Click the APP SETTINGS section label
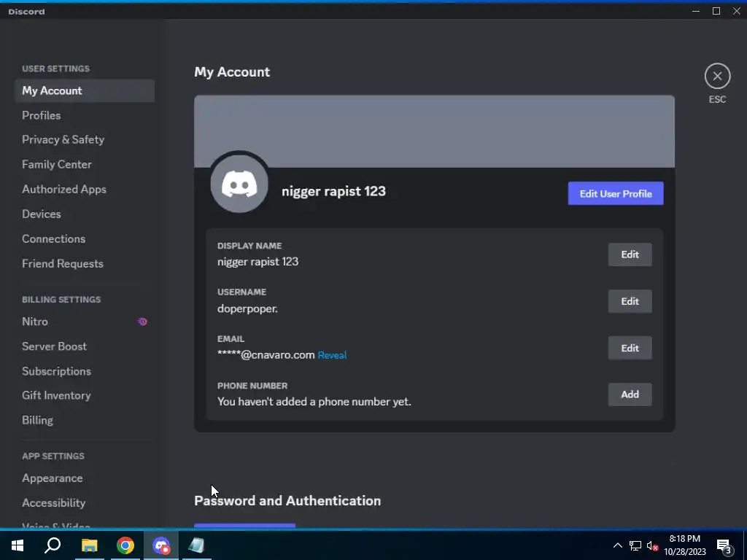Viewport: 747px width, 560px height. click(x=53, y=456)
